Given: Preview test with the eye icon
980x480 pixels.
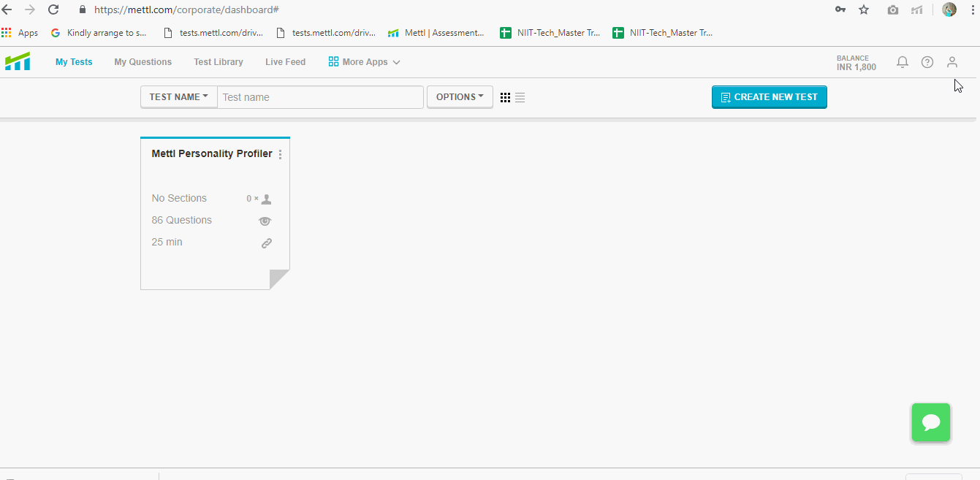Looking at the screenshot, I should 265,221.
